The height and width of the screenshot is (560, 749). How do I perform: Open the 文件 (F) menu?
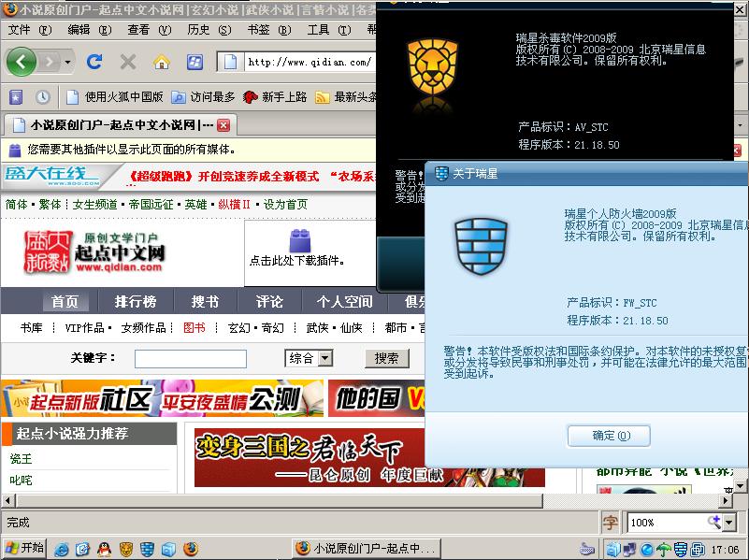coord(30,30)
